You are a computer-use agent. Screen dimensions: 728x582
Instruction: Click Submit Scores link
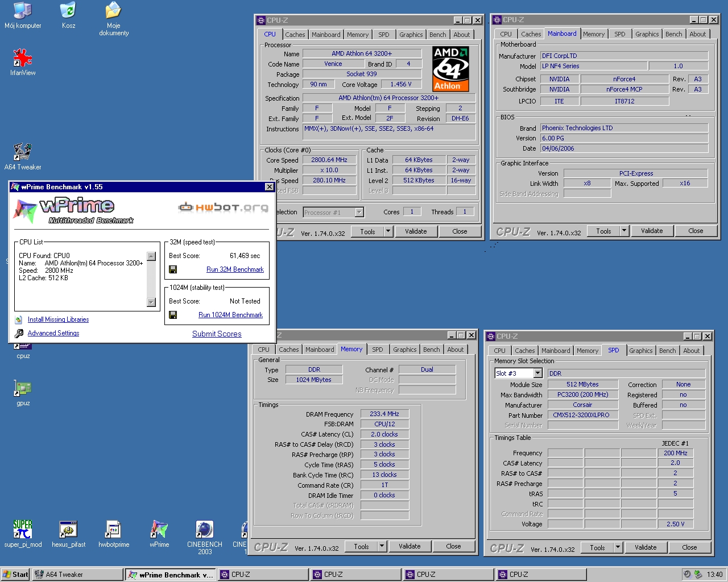point(217,334)
